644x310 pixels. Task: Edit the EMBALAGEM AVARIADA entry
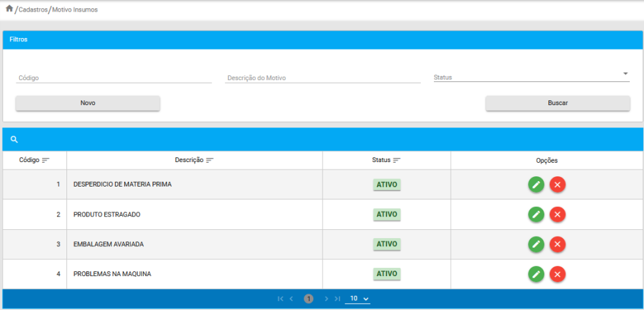(x=536, y=244)
